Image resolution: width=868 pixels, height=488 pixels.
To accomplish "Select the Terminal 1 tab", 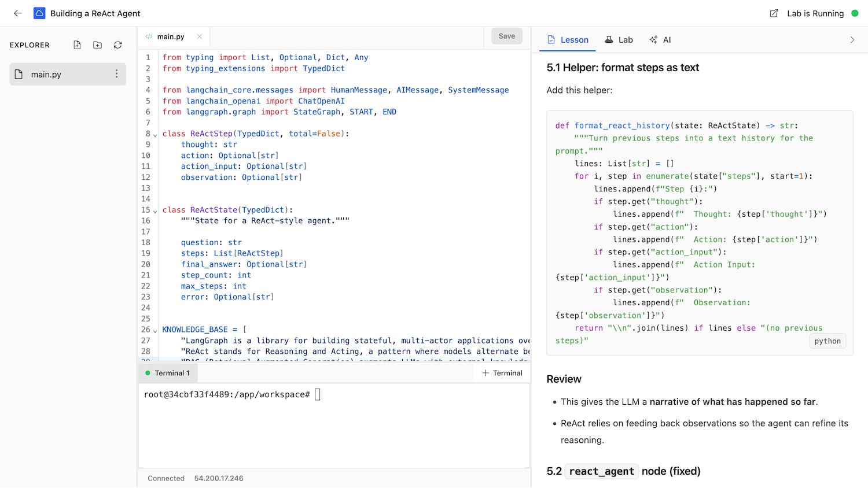I will [x=167, y=373].
